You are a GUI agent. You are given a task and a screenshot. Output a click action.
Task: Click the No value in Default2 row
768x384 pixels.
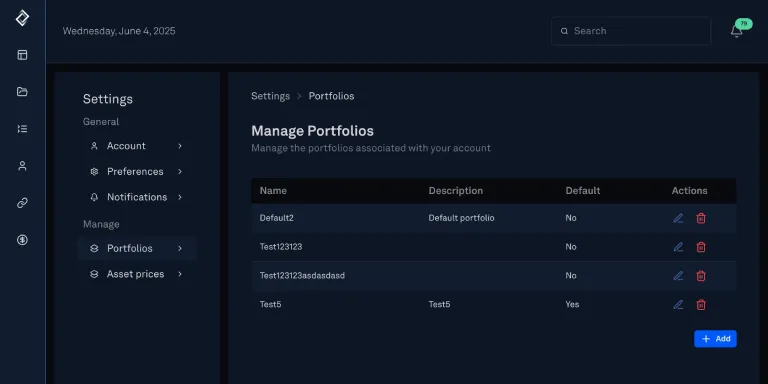pos(571,218)
